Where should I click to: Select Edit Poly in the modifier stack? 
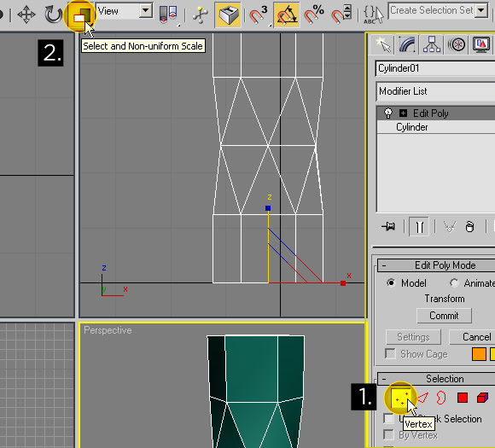tap(431, 113)
